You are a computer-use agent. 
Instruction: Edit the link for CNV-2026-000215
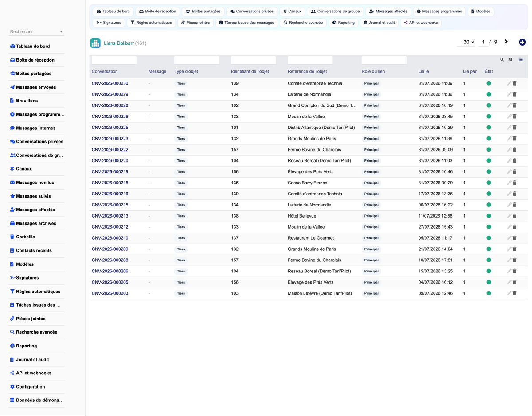[509, 205]
